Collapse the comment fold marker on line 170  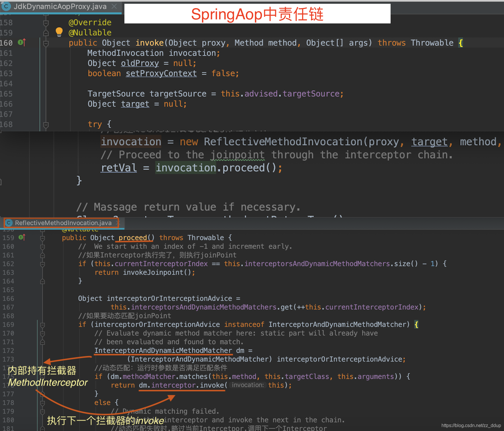pyautogui.click(x=43, y=334)
